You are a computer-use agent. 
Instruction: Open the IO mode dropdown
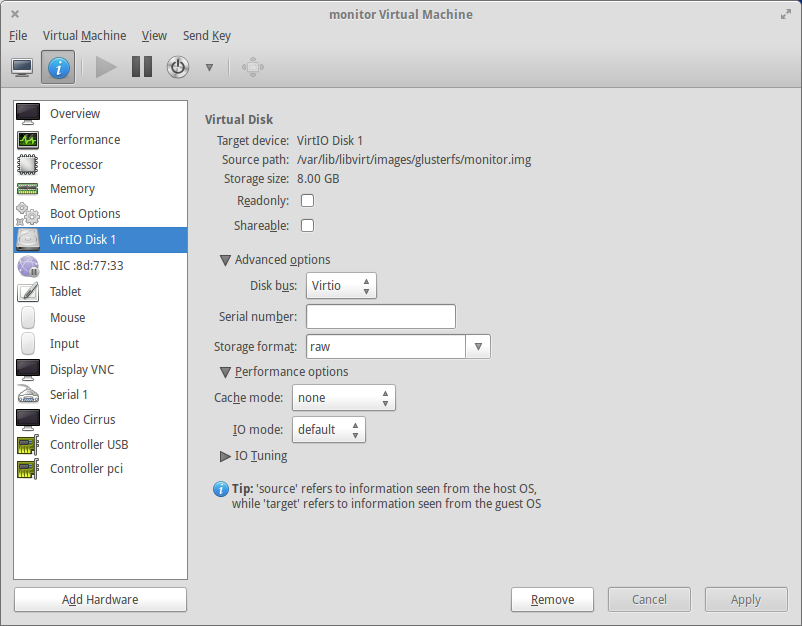[329, 430]
